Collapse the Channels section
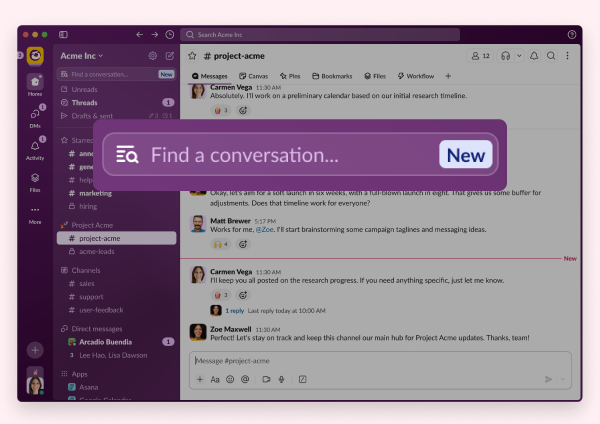Viewport: 600px width, 424px height. pyautogui.click(x=85, y=270)
